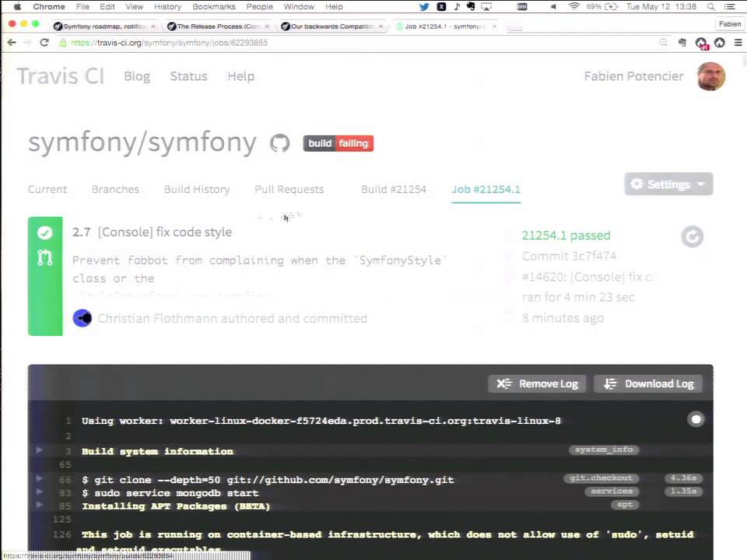Click the symfony/symfony repository title

click(x=142, y=142)
